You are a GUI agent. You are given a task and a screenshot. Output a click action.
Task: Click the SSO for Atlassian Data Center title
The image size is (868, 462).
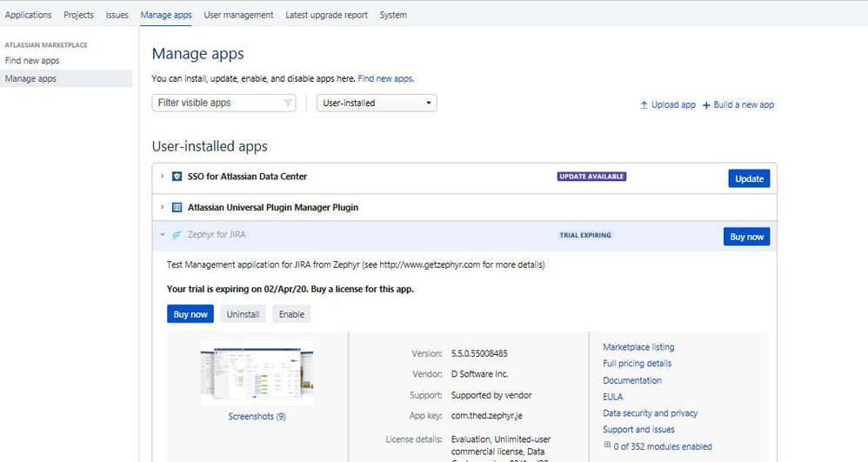pos(247,176)
